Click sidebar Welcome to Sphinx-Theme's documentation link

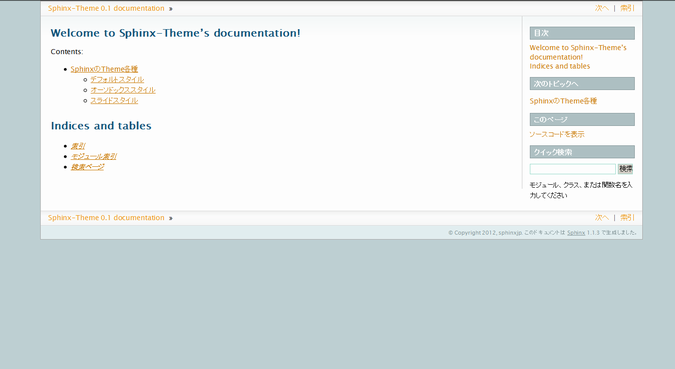[578, 52]
